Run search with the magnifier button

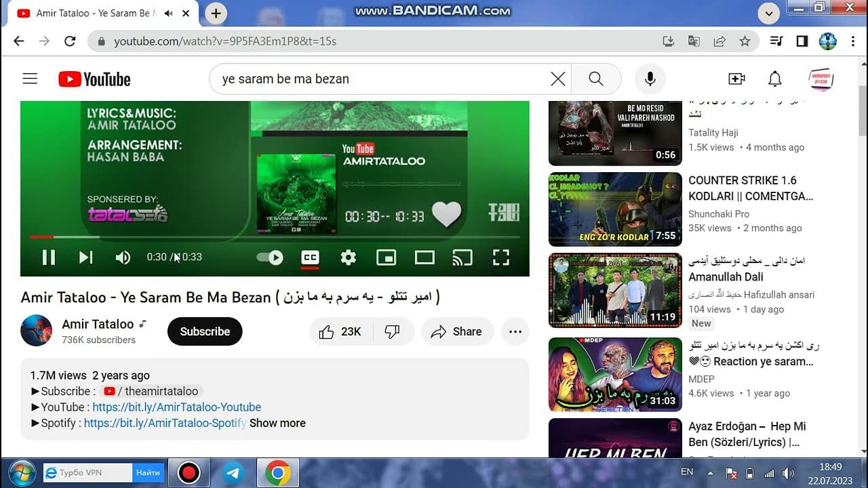click(596, 79)
